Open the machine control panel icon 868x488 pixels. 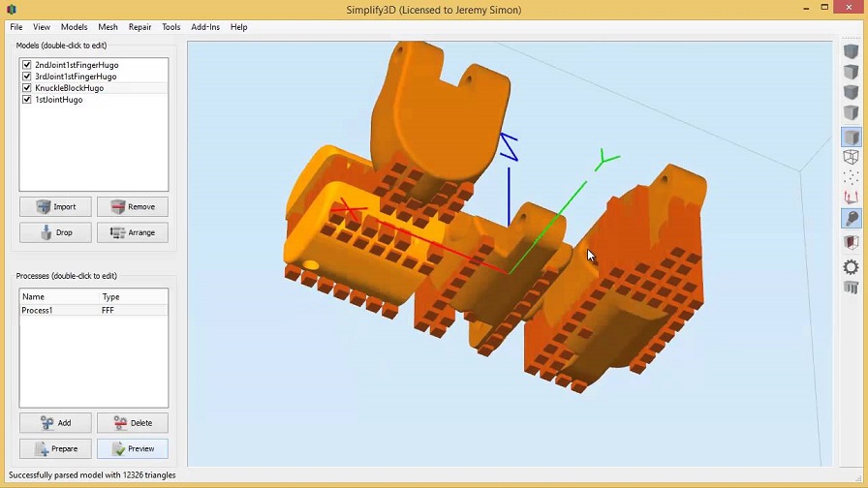click(851, 288)
